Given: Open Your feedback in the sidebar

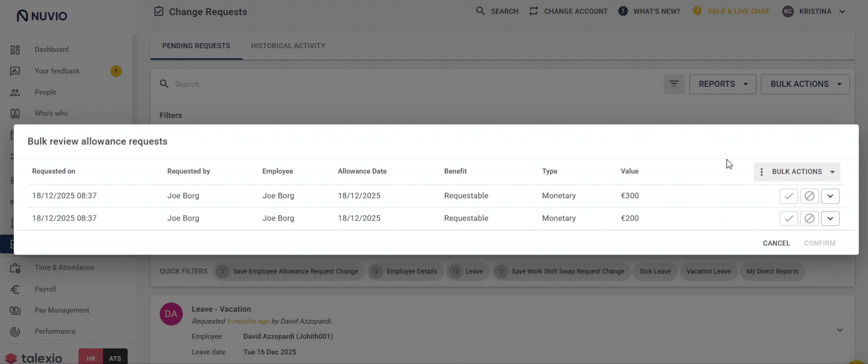Looking at the screenshot, I should pyautogui.click(x=57, y=71).
